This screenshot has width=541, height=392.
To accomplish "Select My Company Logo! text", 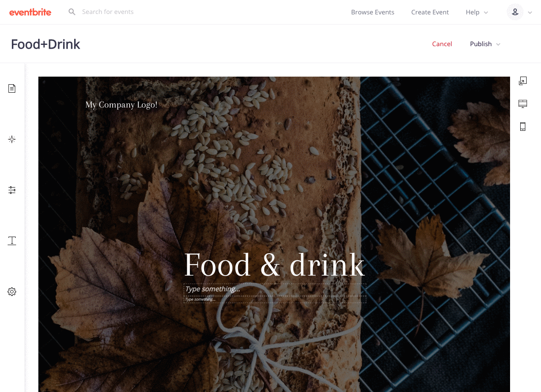I will [x=121, y=105].
